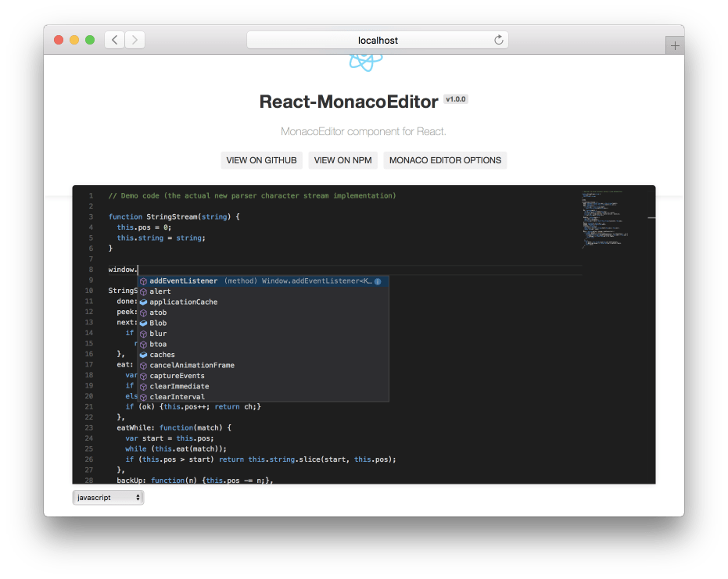
Task: Click the browser back arrow
Action: 113,39
